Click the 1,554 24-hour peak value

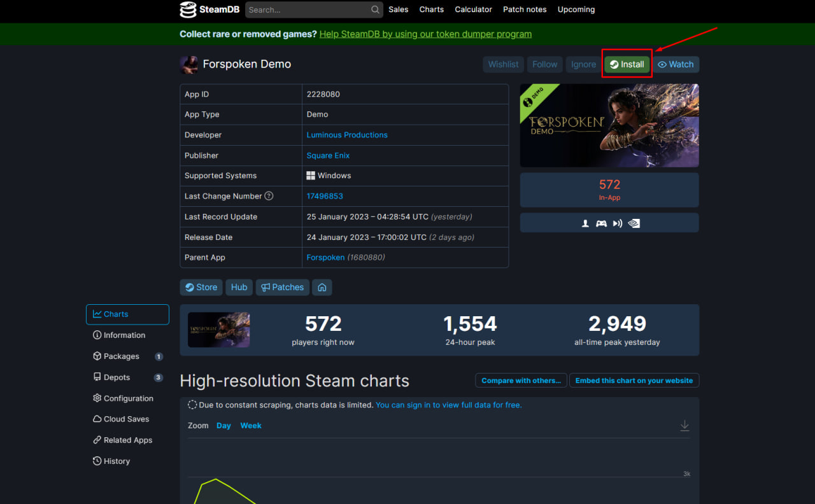(x=470, y=324)
